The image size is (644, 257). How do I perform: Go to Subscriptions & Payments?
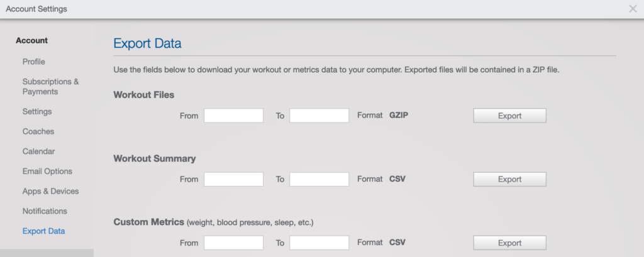50,87
